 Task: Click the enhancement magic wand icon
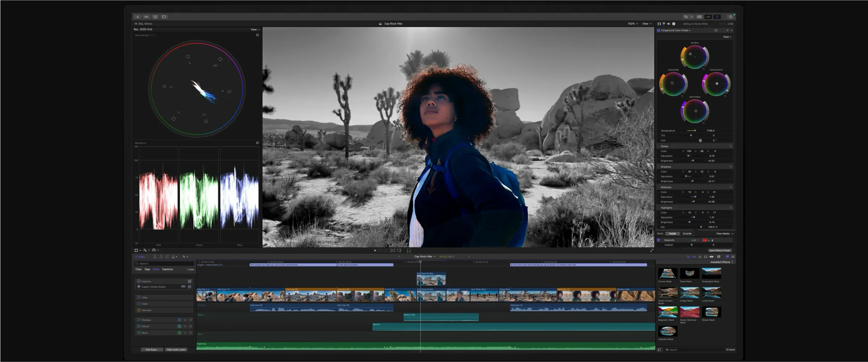click(x=145, y=250)
